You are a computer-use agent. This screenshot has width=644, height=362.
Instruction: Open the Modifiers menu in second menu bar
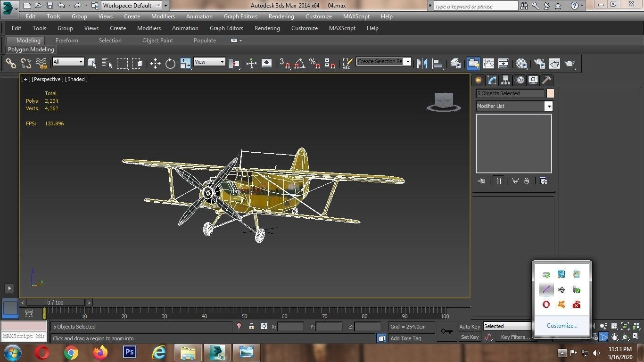pyautogui.click(x=149, y=28)
